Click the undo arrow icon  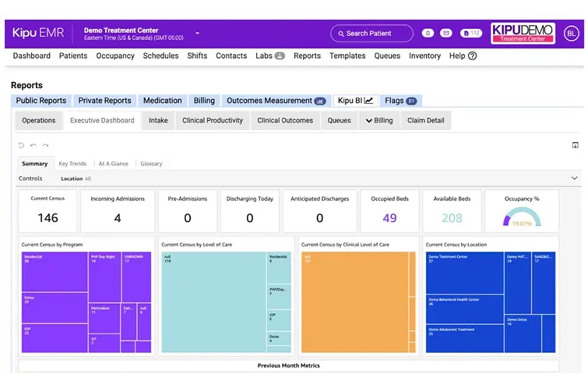click(33, 145)
